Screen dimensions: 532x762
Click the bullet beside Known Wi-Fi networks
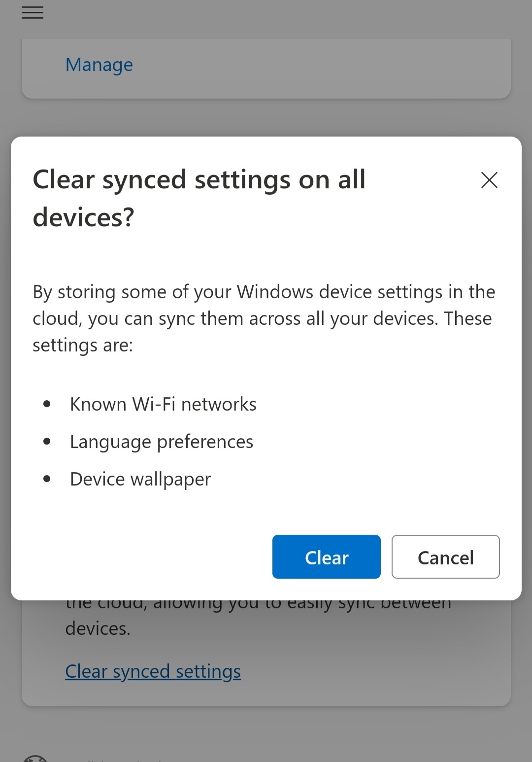(47, 404)
